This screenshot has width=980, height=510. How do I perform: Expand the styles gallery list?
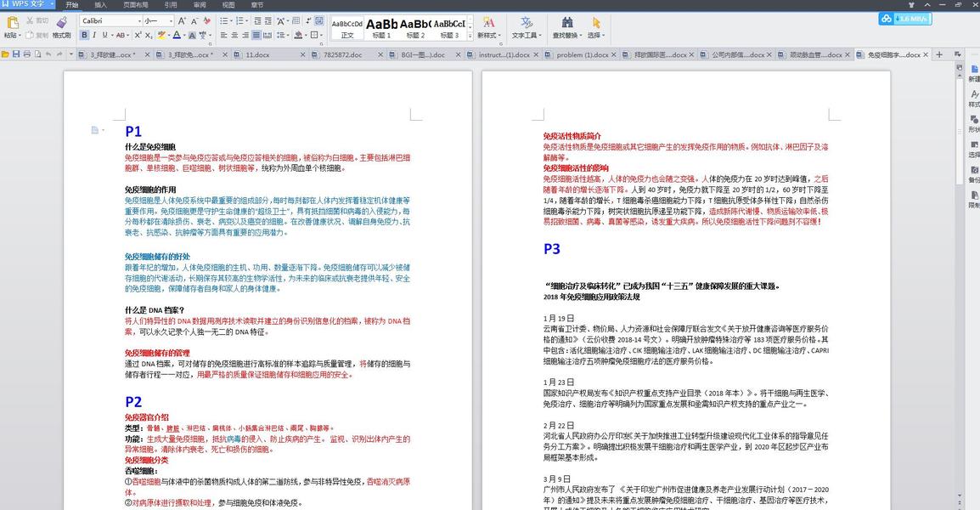click(x=470, y=37)
